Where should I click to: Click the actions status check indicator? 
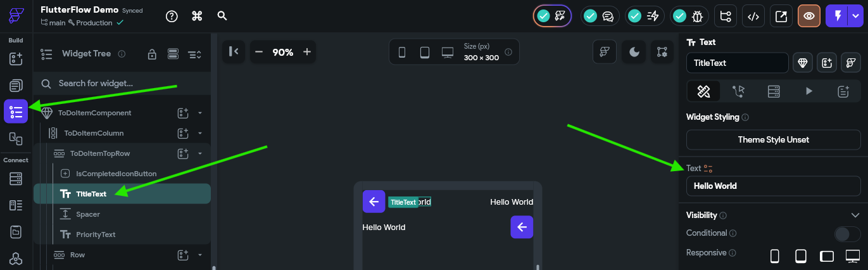(643, 16)
